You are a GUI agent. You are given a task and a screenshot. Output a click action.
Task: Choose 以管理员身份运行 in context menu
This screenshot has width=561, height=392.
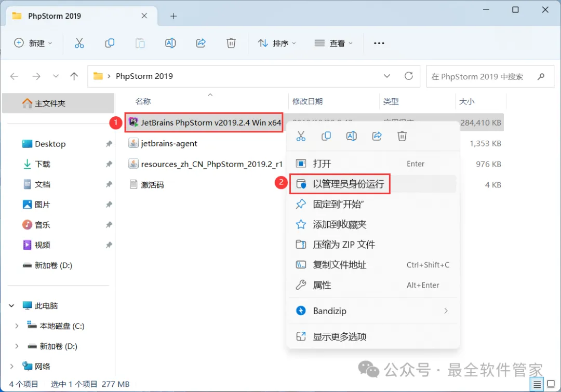[x=373, y=184]
